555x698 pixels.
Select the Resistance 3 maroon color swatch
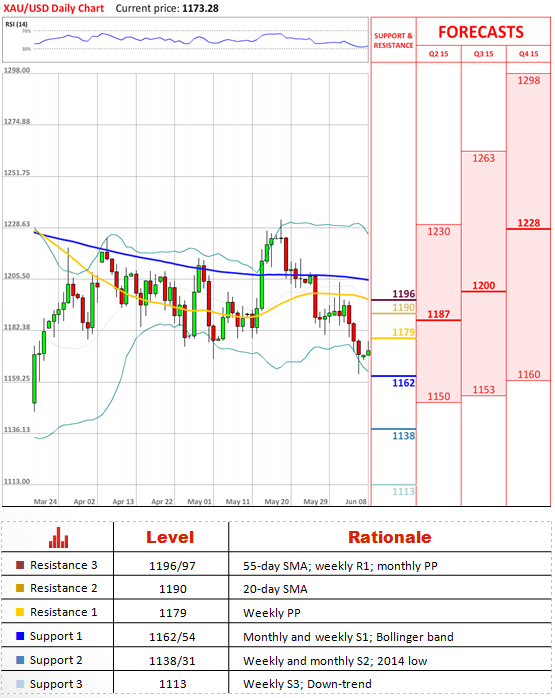pyautogui.click(x=20, y=565)
